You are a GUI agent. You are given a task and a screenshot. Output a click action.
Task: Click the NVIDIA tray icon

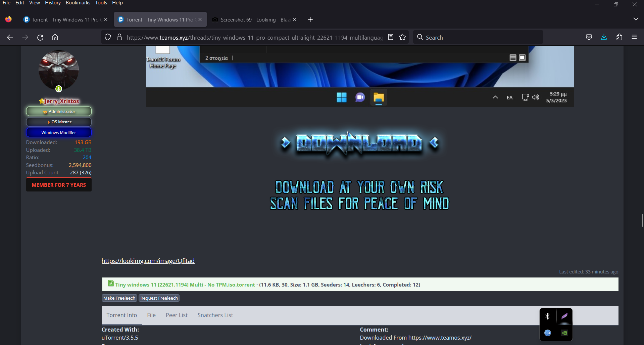564,333
